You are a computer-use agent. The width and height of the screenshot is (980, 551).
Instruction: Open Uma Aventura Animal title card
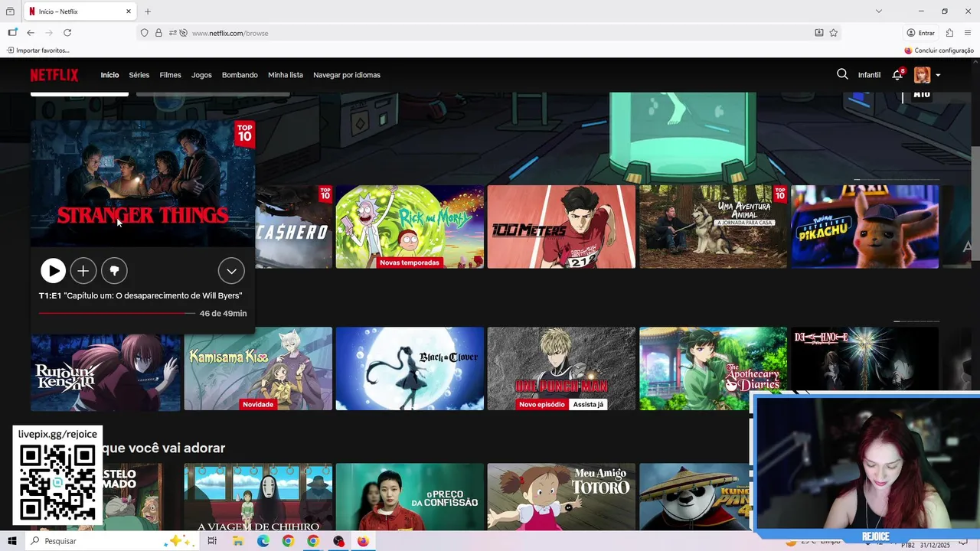tap(713, 227)
